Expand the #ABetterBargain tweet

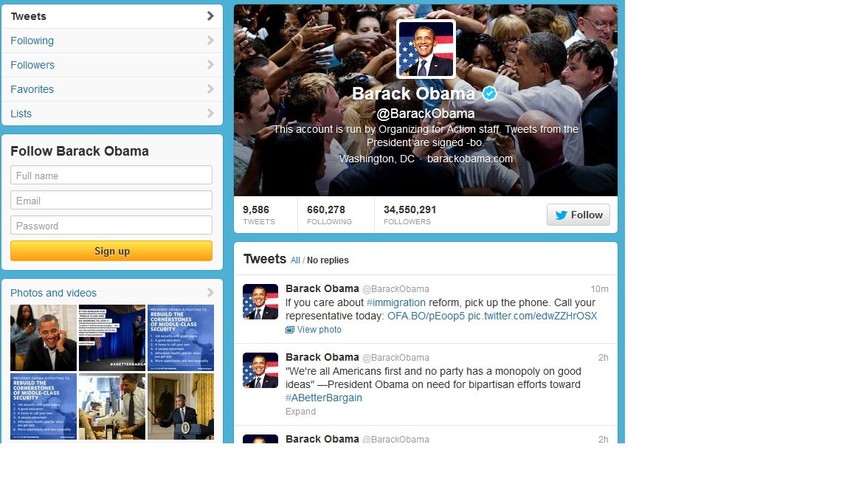[300, 412]
